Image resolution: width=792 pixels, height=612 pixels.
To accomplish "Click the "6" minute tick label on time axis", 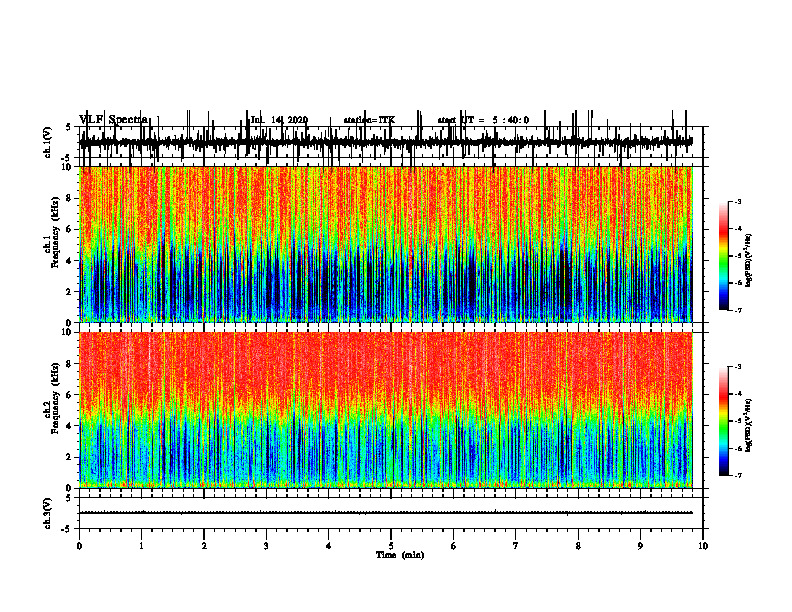I will [454, 546].
